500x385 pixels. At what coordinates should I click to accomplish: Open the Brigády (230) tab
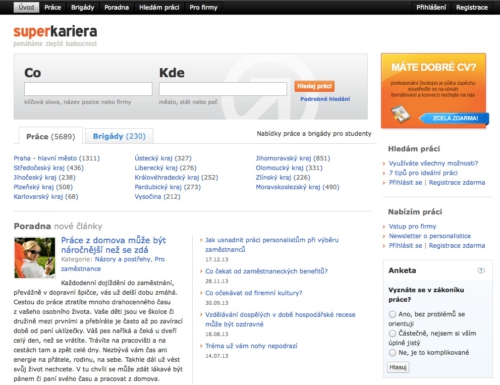119,136
